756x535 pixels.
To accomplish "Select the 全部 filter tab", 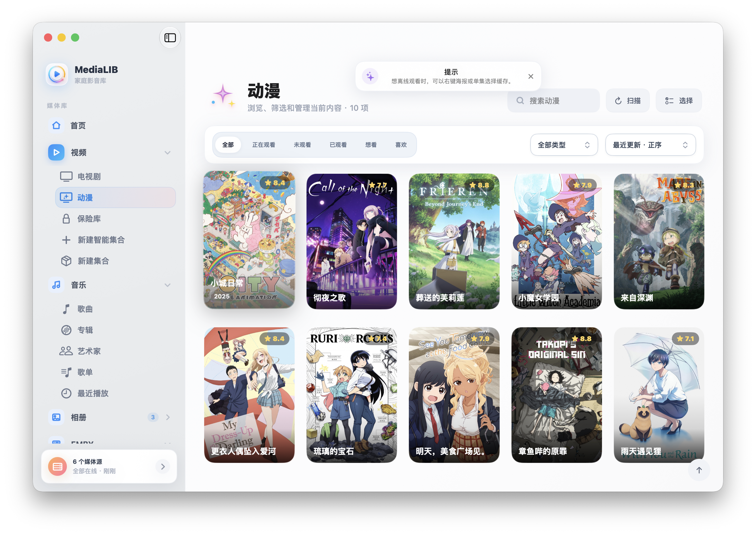I will pos(228,145).
